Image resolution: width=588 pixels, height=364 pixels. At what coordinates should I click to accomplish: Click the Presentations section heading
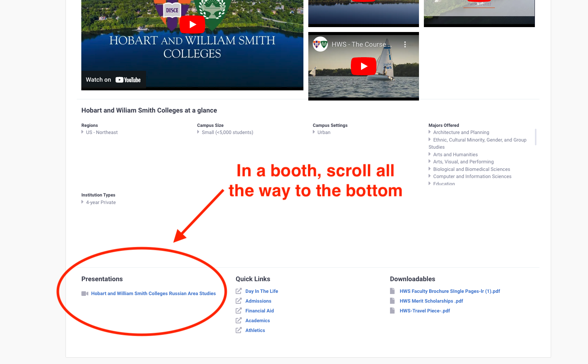102,279
